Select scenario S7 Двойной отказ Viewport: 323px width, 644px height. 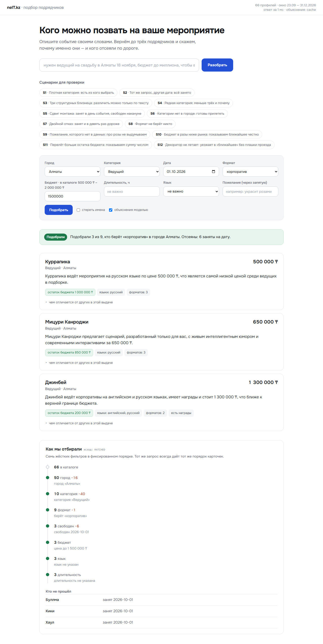81,124
